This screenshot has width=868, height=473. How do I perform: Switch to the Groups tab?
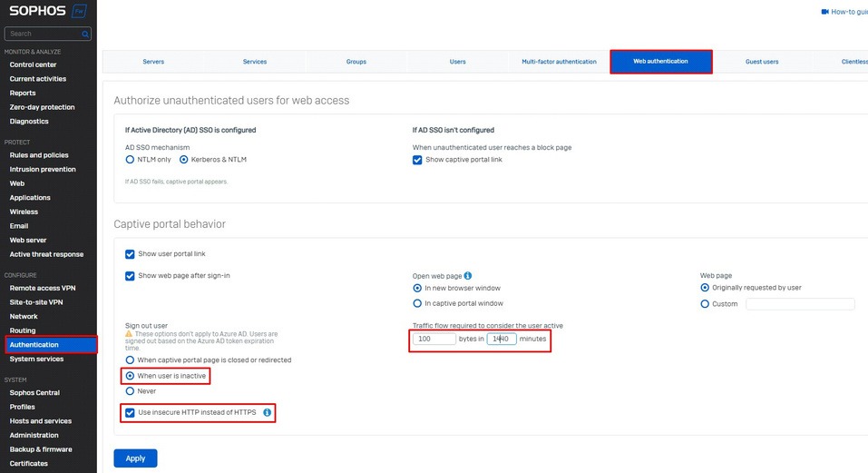tap(356, 62)
